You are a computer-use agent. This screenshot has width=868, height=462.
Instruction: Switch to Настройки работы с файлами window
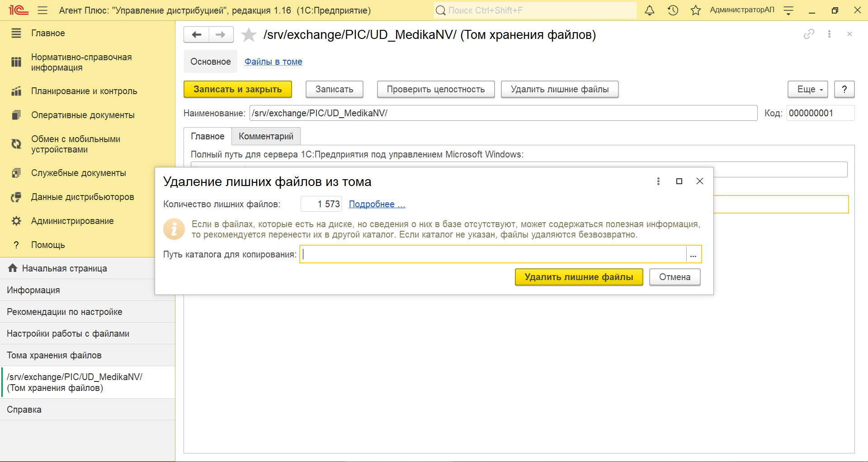click(x=88, y=333)
